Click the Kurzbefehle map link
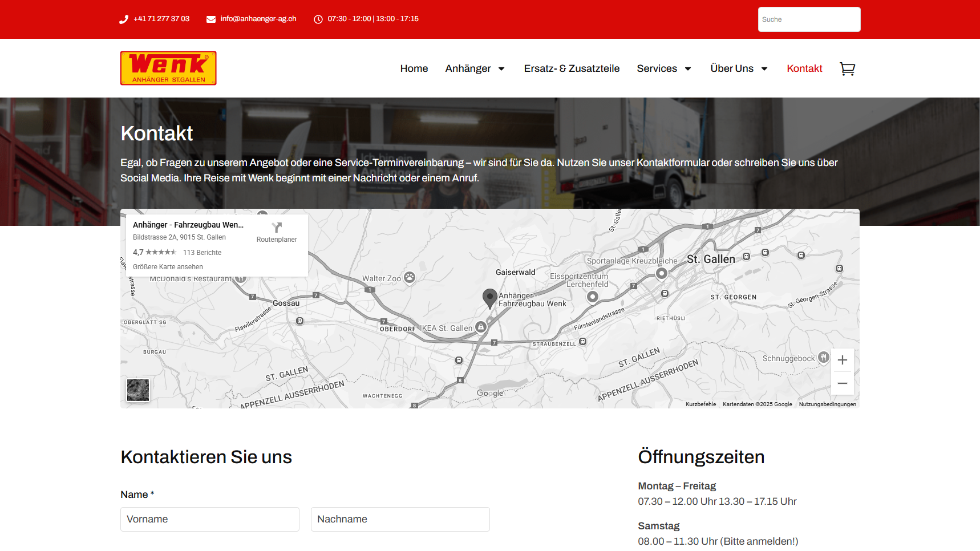 tap(700, 404)
